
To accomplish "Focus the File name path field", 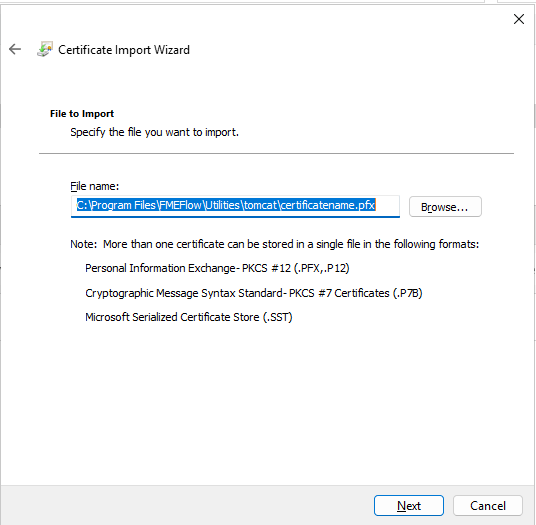I will click(x=235, y=206).
